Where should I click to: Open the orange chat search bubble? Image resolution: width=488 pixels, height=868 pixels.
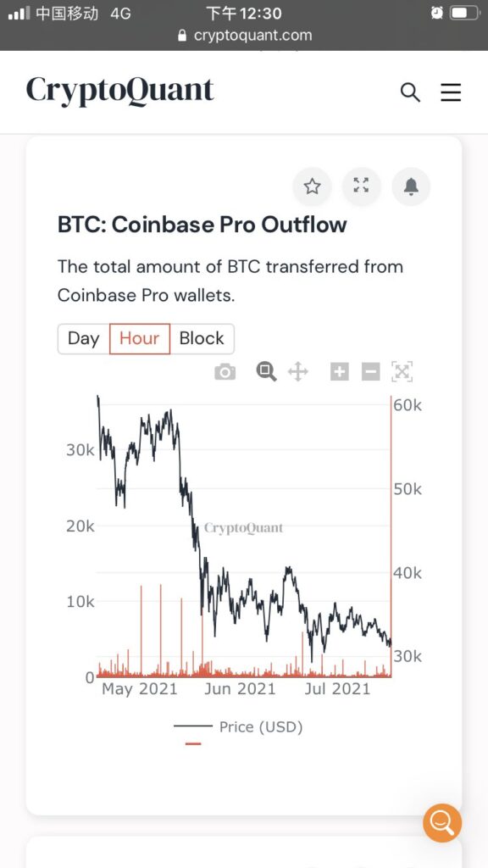coord(442,823)
